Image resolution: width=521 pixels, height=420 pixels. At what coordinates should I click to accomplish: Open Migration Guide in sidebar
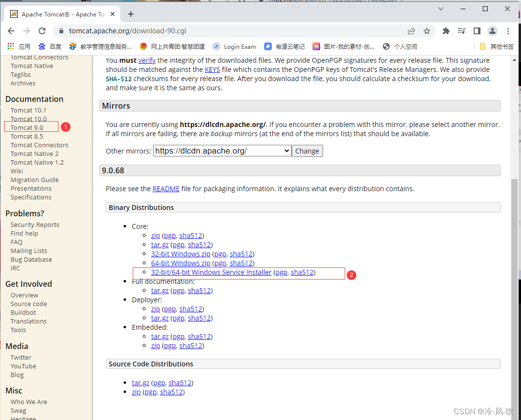pos(35,180)
